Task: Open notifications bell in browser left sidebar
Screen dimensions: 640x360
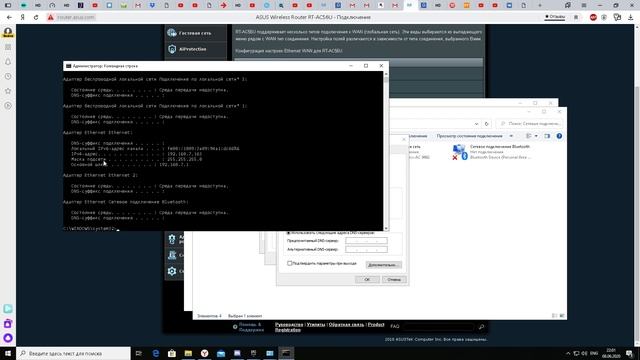Action: (x=8, y=62)
